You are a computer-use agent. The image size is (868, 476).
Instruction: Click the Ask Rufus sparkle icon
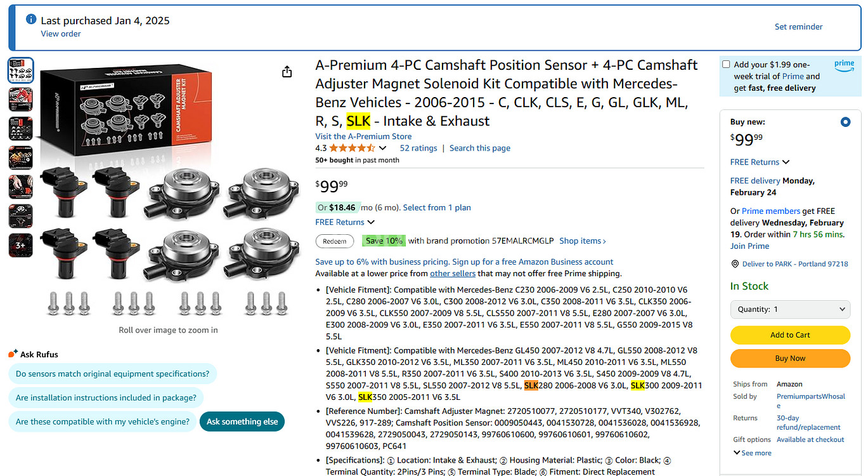click(x=13, y=354)
